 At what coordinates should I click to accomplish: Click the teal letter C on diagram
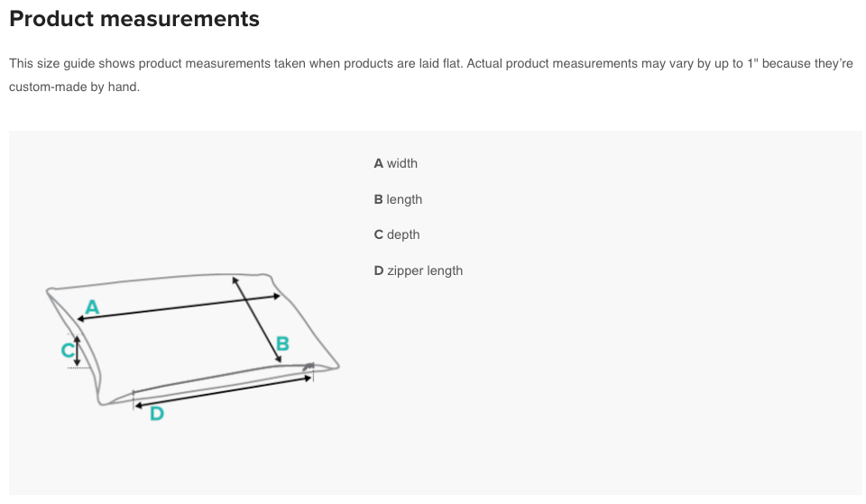click(x=68, y=351)
